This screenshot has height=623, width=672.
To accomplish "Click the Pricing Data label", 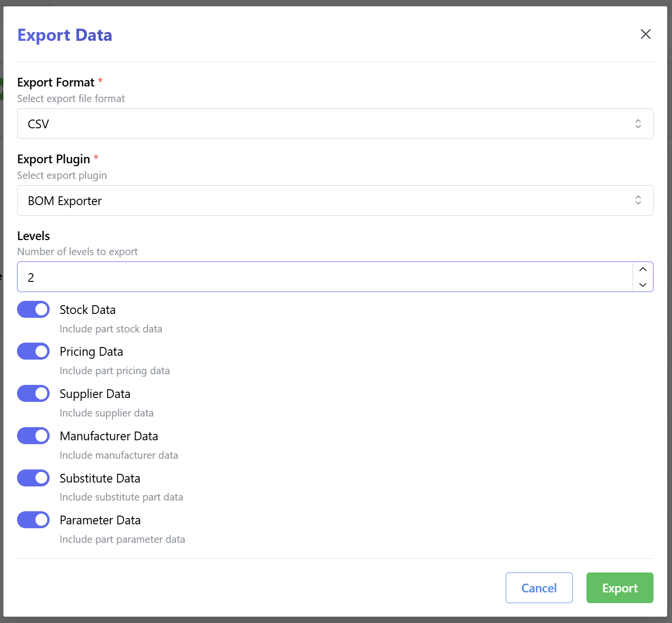I will coord(91,352).
